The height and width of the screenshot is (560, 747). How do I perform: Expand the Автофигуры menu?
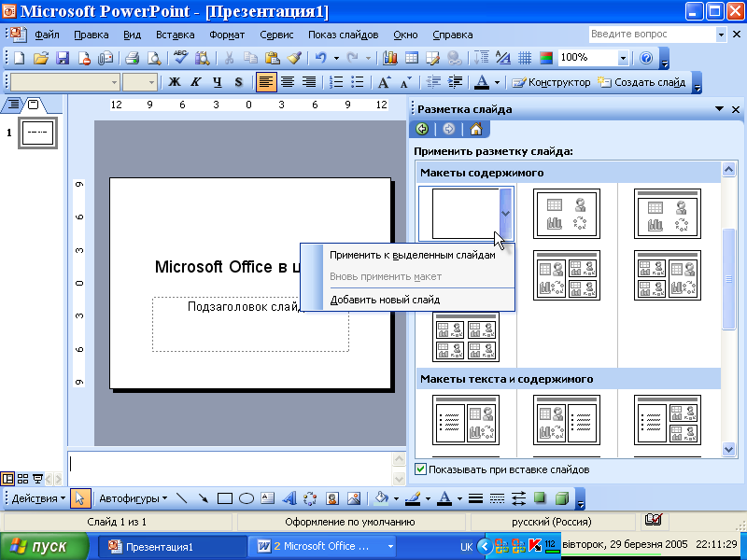tap(133, 498)
